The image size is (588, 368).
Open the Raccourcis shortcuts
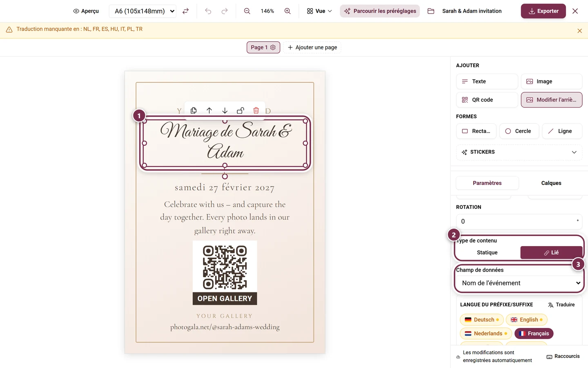click(x=563, y=357)
